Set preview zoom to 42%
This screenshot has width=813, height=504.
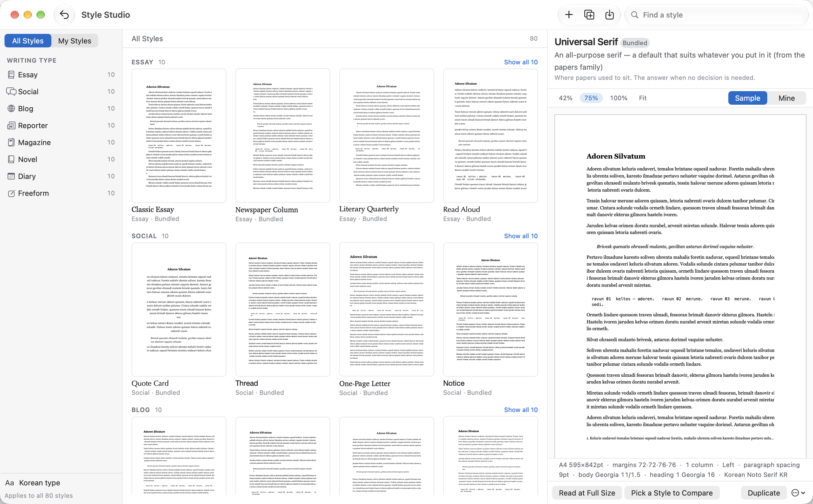point(565,98)
